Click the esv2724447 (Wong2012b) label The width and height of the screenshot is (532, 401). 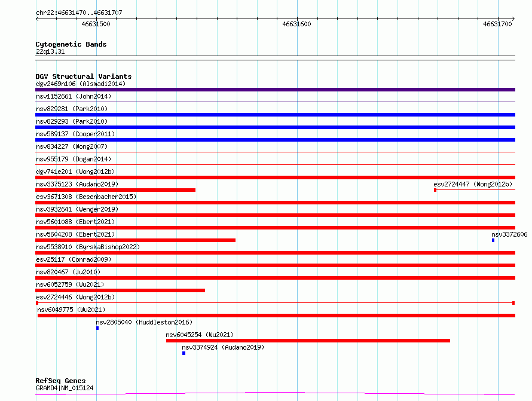[473, 184]
